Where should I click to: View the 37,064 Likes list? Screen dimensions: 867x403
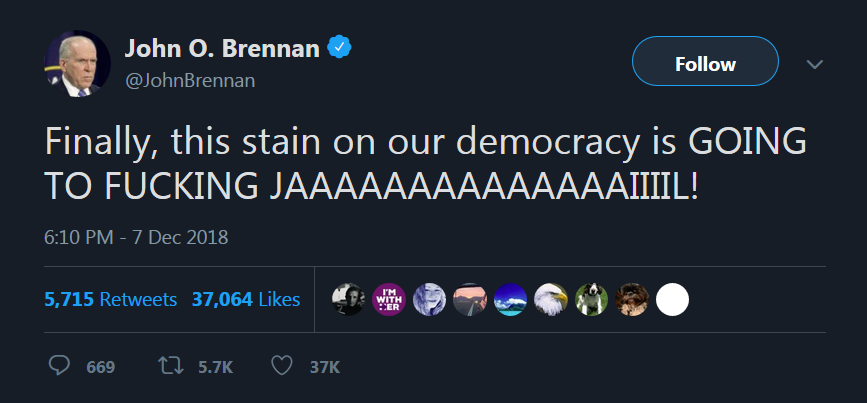(246, 300)
